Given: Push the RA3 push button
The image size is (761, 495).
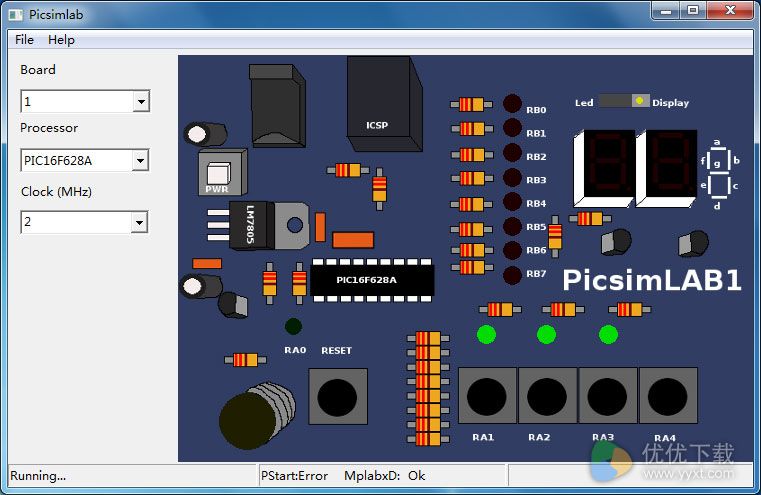Looking at the screenshot, I should [x=607, y=396].
